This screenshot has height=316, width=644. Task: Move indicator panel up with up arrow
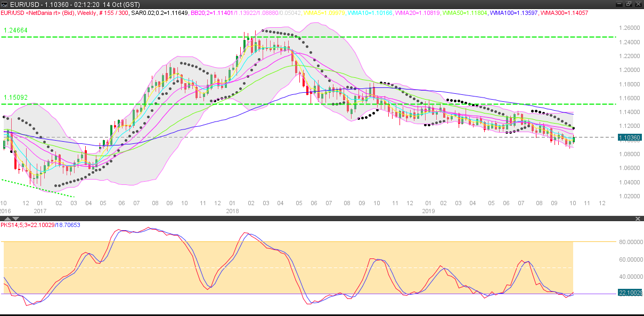[x=7, y=218]
